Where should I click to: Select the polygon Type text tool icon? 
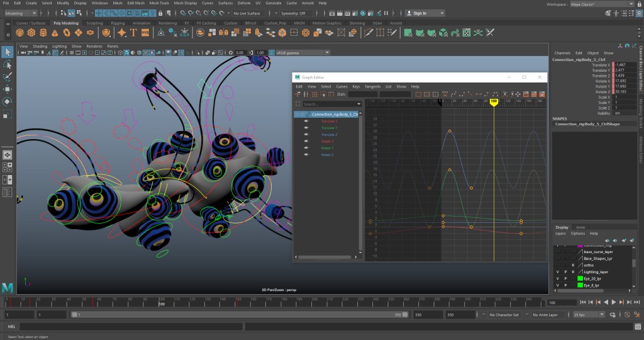pos(132,33)
